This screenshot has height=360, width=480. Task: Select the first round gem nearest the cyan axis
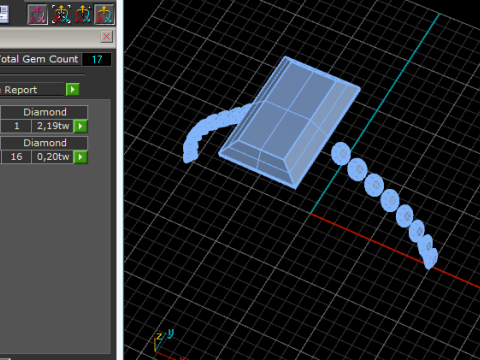pos(341,153)
